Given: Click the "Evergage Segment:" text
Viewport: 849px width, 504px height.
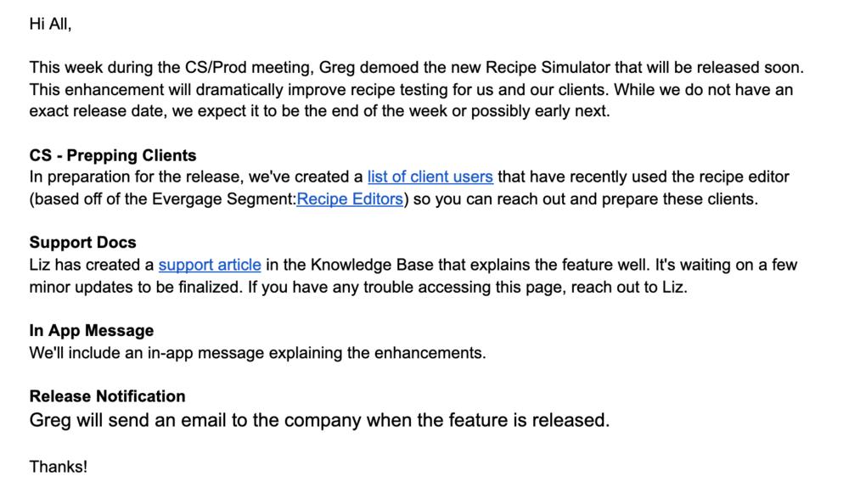Looking at the screenshot, I should click(223, 199).
